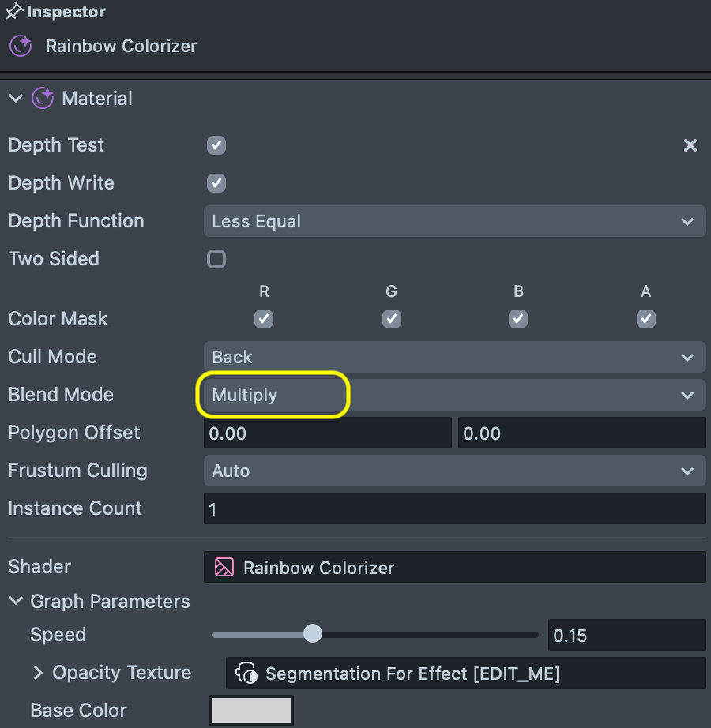Collapse the Material section
The image size is (711, 728).
click(x=14, y=98)
